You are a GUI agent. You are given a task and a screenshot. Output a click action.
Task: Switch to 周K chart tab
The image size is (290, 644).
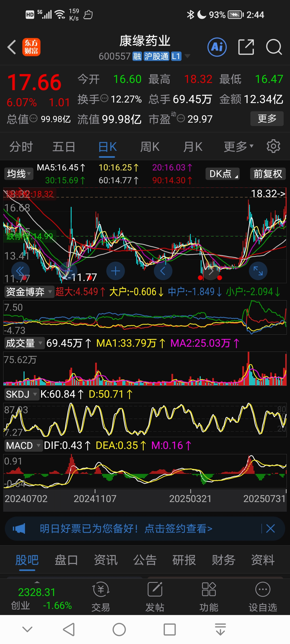150,147
